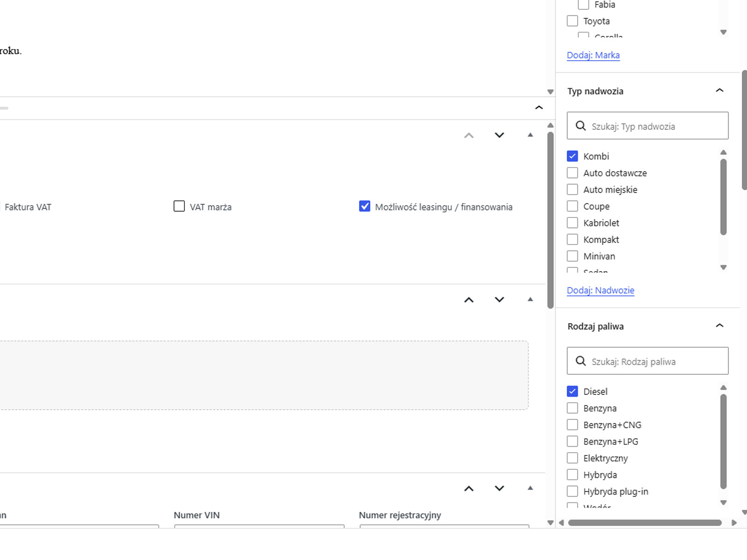Click the Rodzaj paliwa list scrollbar thumb
The width and height of the screenshot is (747, 560).
coord(723,441)
